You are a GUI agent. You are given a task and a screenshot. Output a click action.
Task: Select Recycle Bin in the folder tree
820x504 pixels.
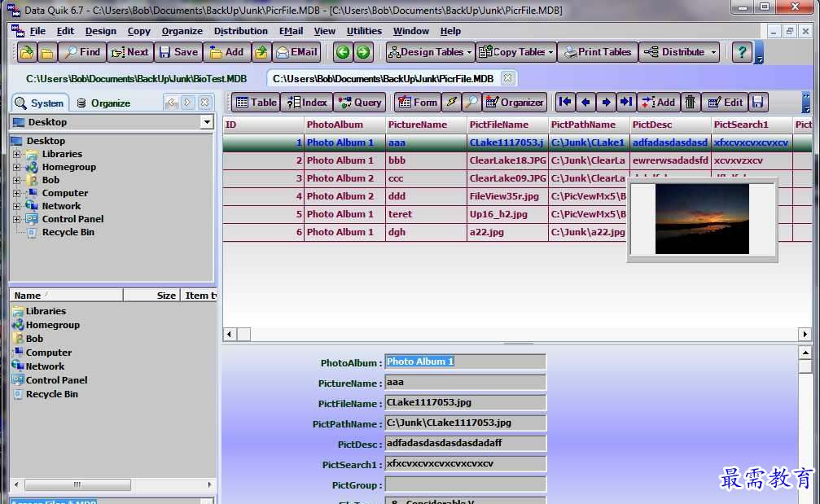68,232
